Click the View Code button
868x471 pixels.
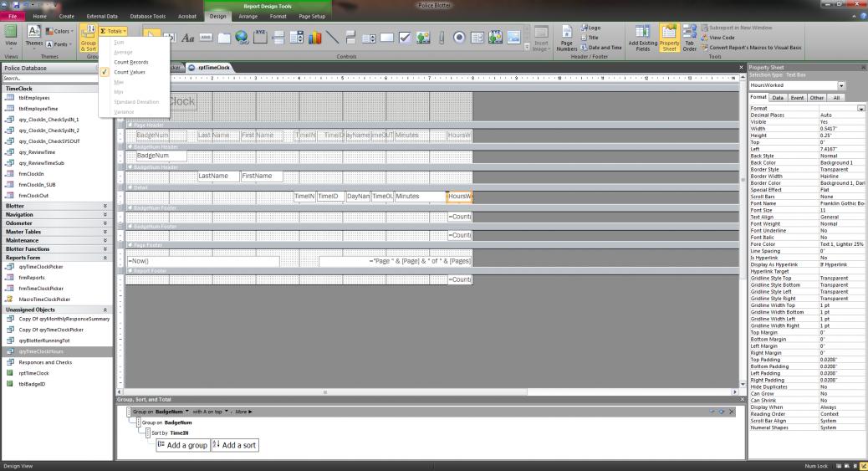point(718,38)
